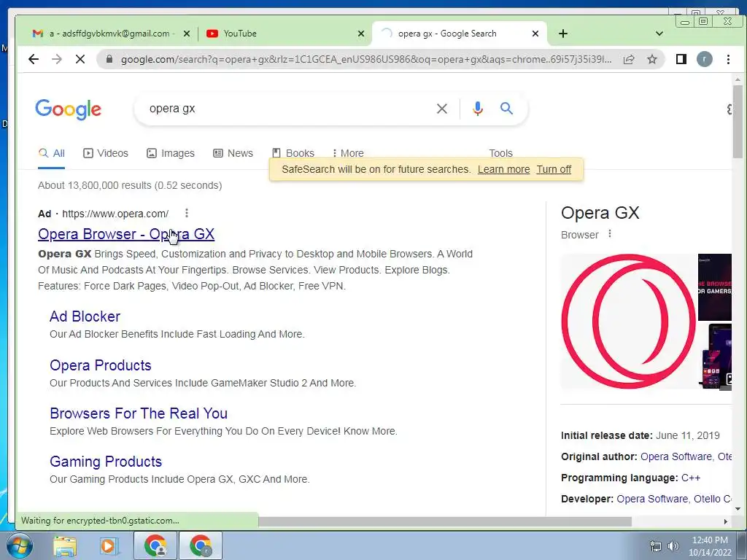Open Windows Explorer from taskbar
This screenshot has width=747, height=560.
[x=65, y=545]
